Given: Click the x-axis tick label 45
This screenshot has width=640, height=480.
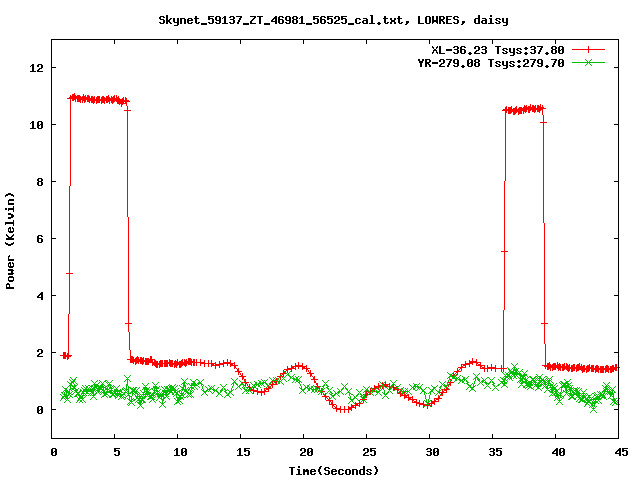Looking at the screenshot, I should (x=621, y=452).
